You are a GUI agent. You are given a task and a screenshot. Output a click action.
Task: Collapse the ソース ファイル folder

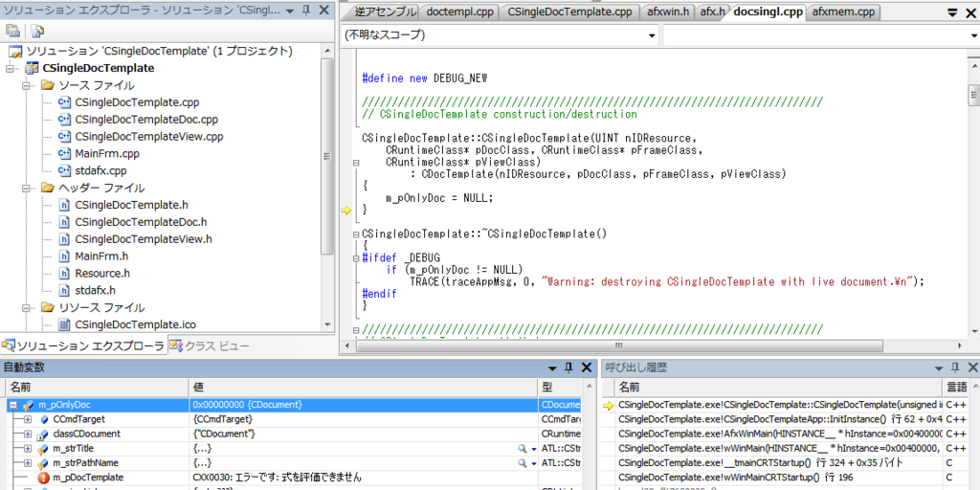tap(27, 85)
